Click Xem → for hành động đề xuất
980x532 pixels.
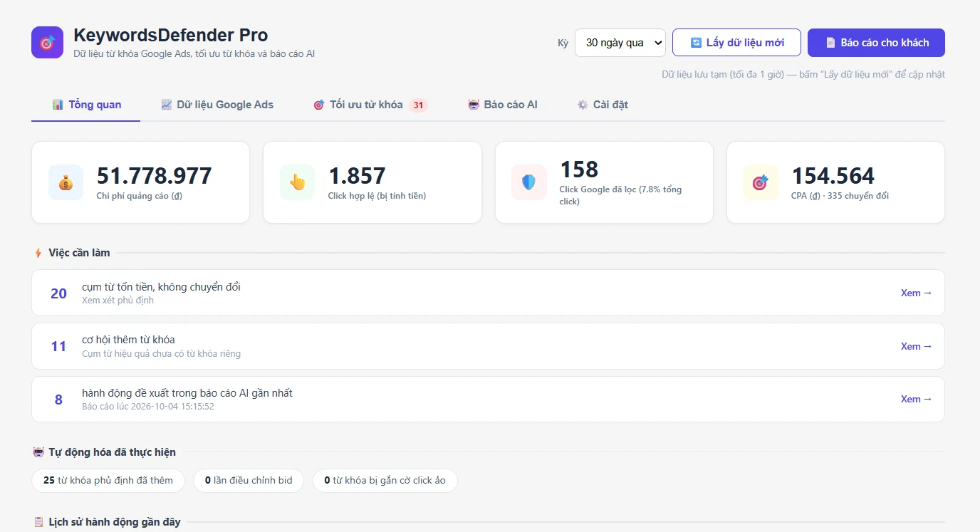click(x=916, y=399)
